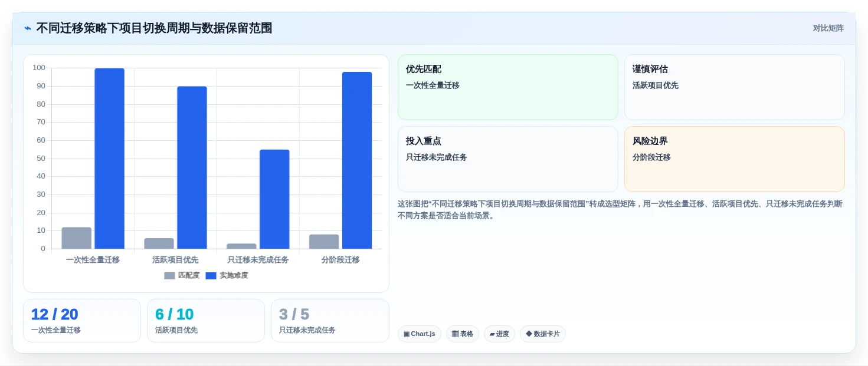Select the 表格 tag chip
Screen dimensions: 868x366
(x=463, y=334)
